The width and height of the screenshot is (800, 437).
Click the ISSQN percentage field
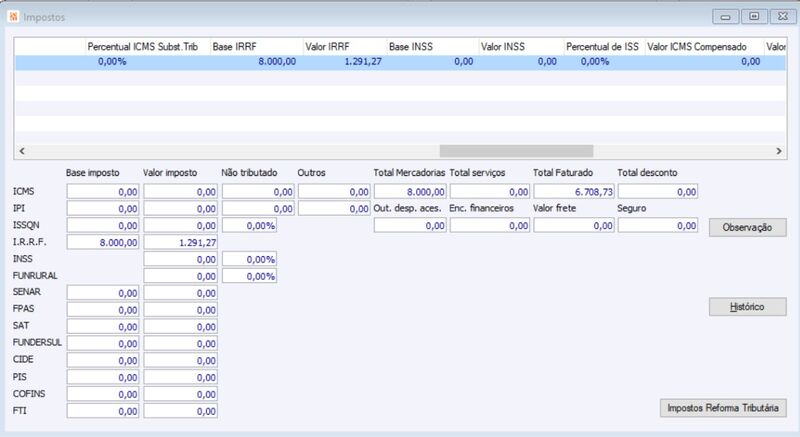click(x=249, y=225)
